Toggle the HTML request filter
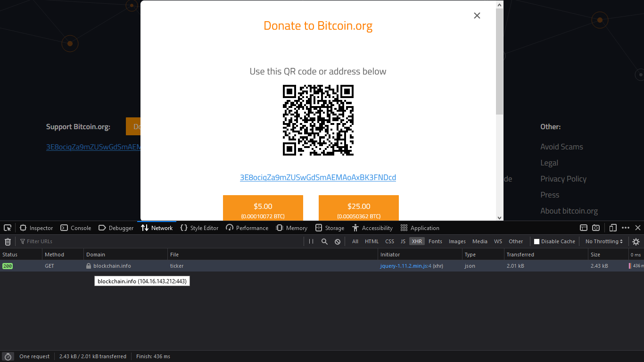The width and height of the screenshot is (644, 362). tap(372, 241)
